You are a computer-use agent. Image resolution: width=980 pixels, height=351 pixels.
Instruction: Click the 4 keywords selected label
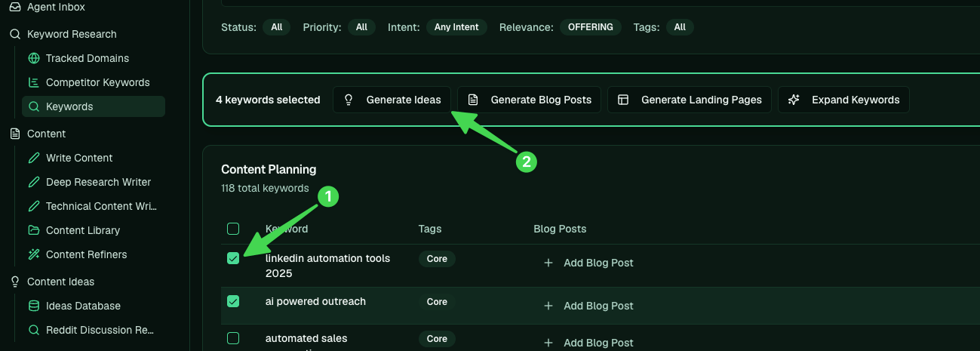pos(268,100)
